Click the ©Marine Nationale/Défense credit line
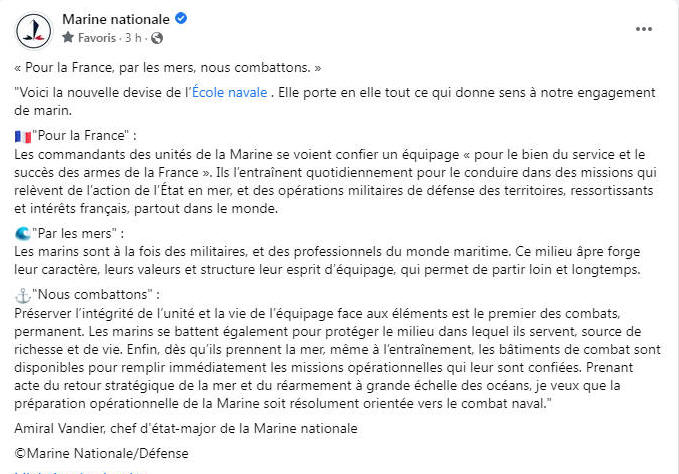The image size is (679, 474). (101, 453)
